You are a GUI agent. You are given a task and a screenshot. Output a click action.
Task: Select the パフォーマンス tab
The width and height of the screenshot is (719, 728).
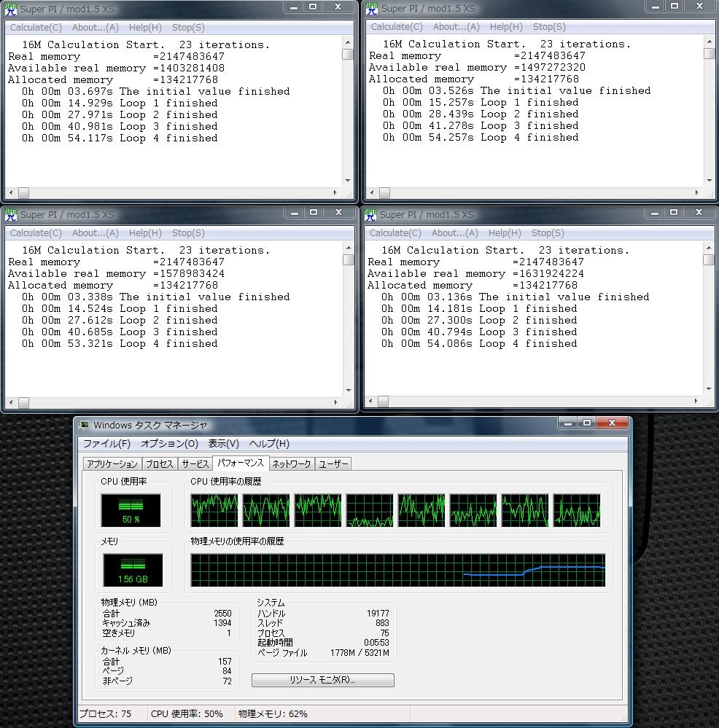(x=241, y=463)
